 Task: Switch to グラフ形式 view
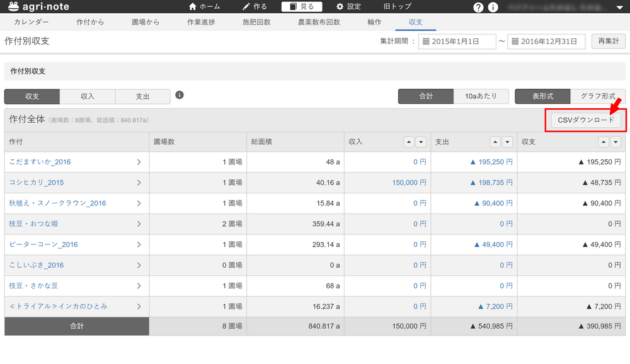click(598, 96)
